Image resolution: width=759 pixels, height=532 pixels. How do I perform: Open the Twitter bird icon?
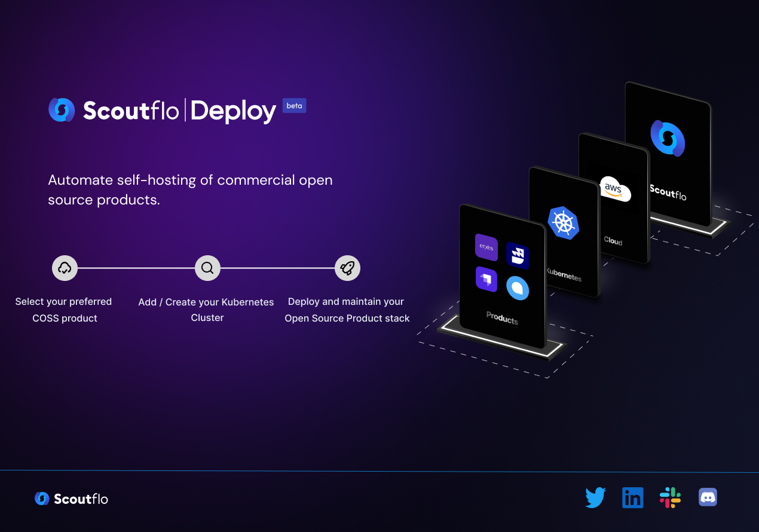click(595, 497)
